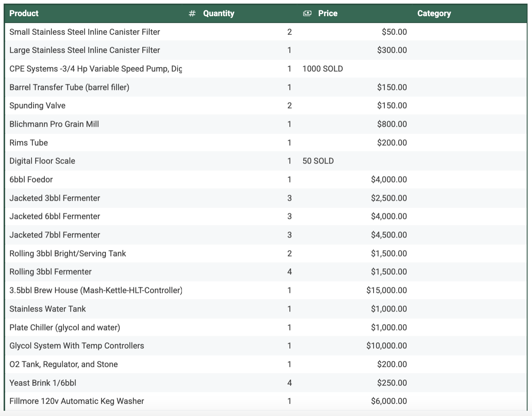532x416 pixels.
Task: Select the '50 SOLD' cell for Digital Floor Scale
Action: pyautogui.click(x=318, y=161)
